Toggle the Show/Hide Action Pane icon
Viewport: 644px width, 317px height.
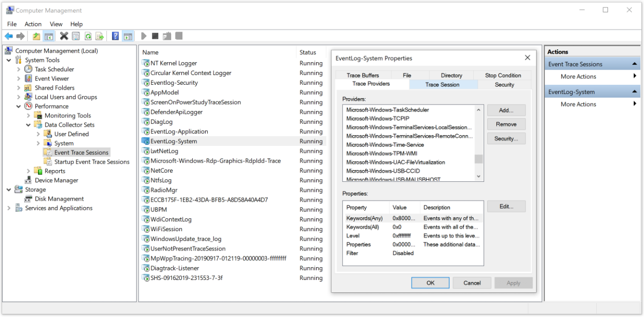coord(128,36)
